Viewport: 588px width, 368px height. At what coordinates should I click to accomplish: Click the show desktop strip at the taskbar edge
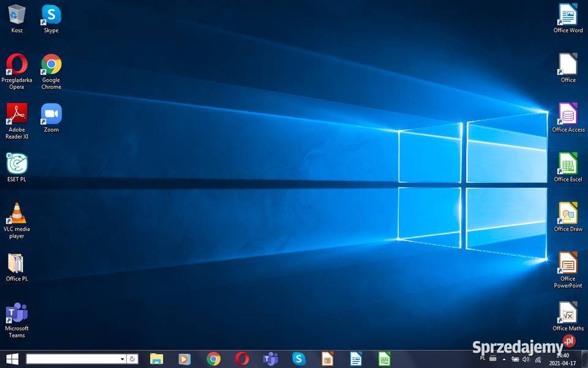584,359
